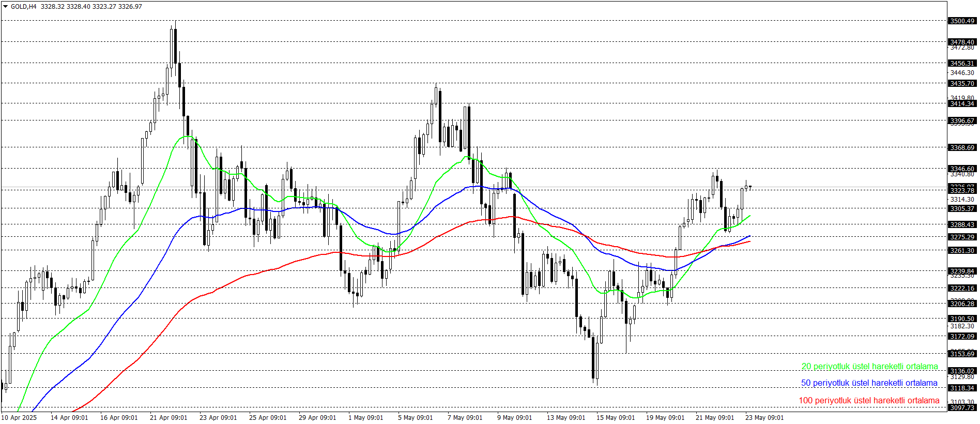Viewport: 980px width, 424px height.
Task: Click the 3456.31 price level label
Action: 962,64
